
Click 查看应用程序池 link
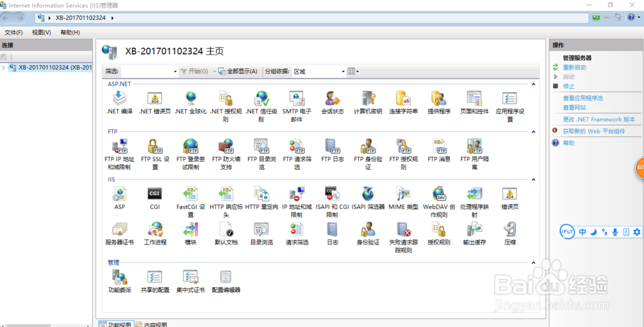[582, 98]
